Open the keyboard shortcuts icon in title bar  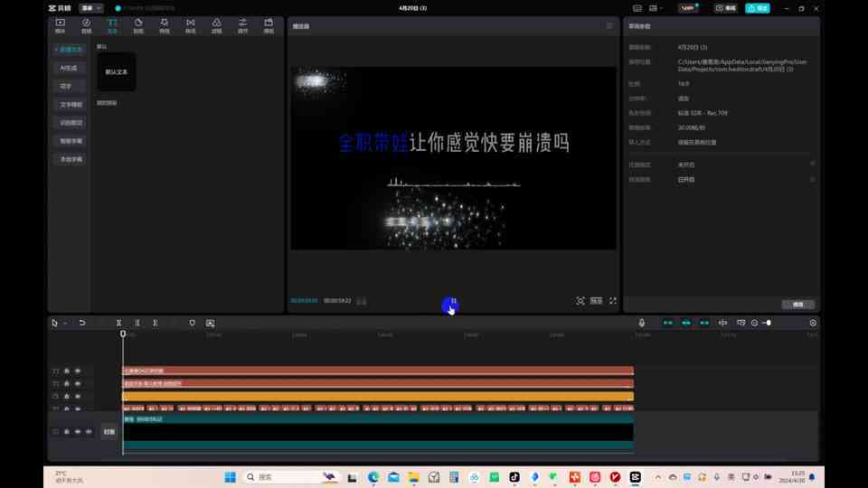tap(637, 8)
